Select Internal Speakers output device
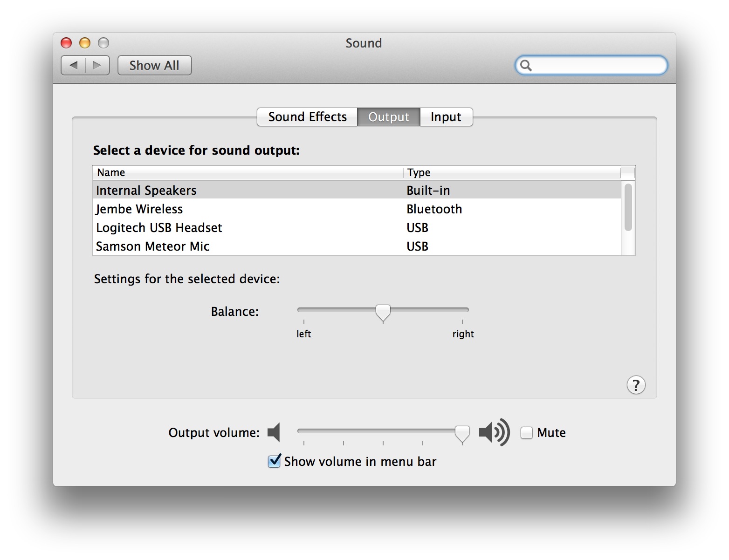The height and width of the screenshot is (560, 729). (x=357, y=190)
